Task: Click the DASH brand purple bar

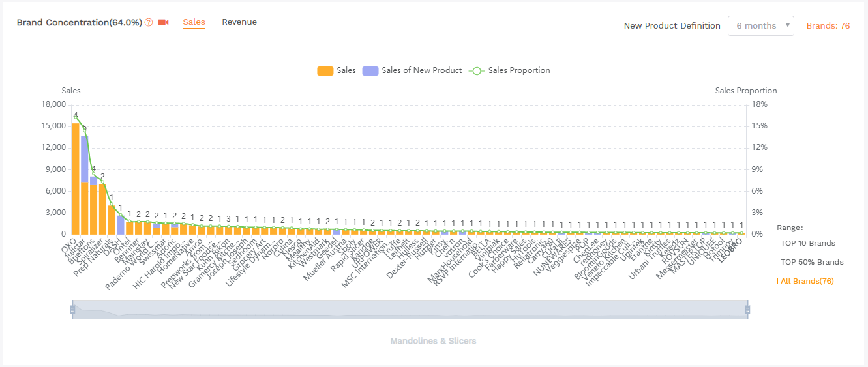Action: [121, 225]
